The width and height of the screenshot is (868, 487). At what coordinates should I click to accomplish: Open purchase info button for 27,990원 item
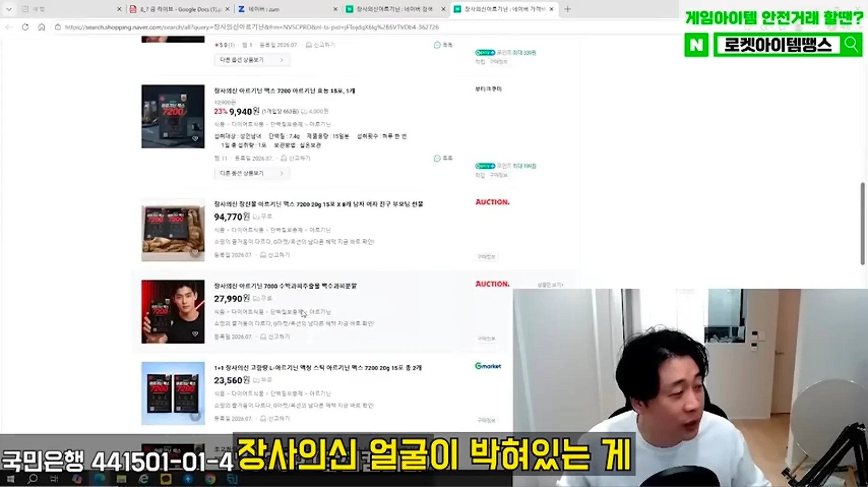pos(486,339)
